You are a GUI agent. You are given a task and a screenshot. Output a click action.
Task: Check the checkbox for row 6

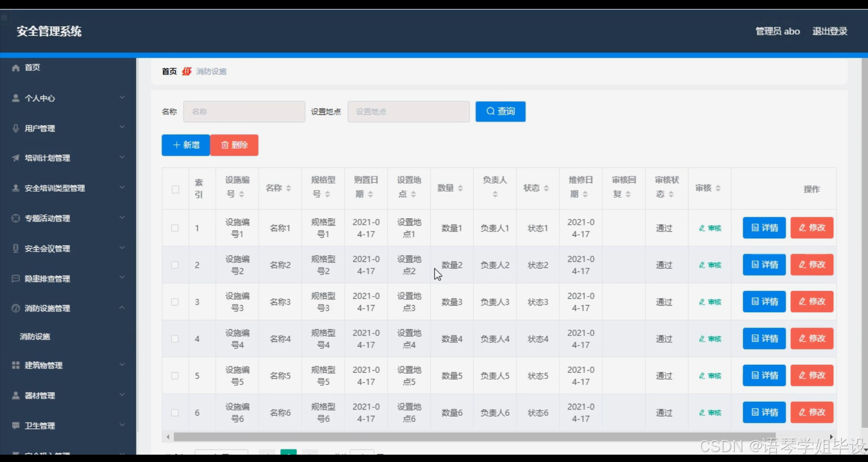(x=175, y=413)
